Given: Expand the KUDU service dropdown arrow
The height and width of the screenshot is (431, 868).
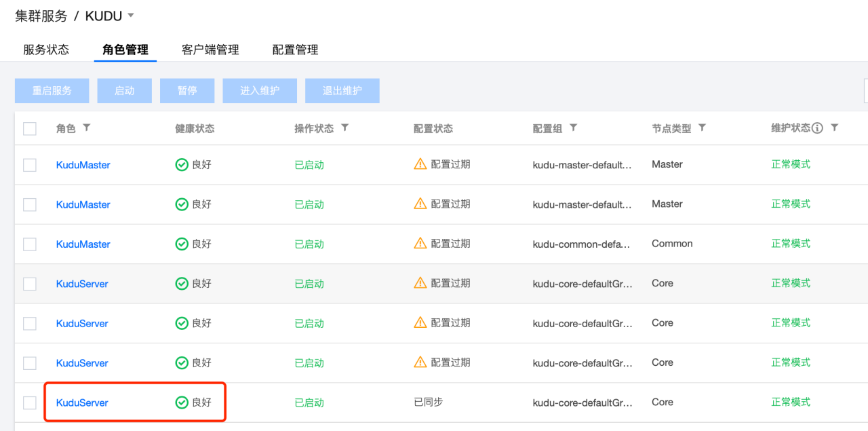Looking at the screenshot, I should pyautogui.click(x=131, y=15).
